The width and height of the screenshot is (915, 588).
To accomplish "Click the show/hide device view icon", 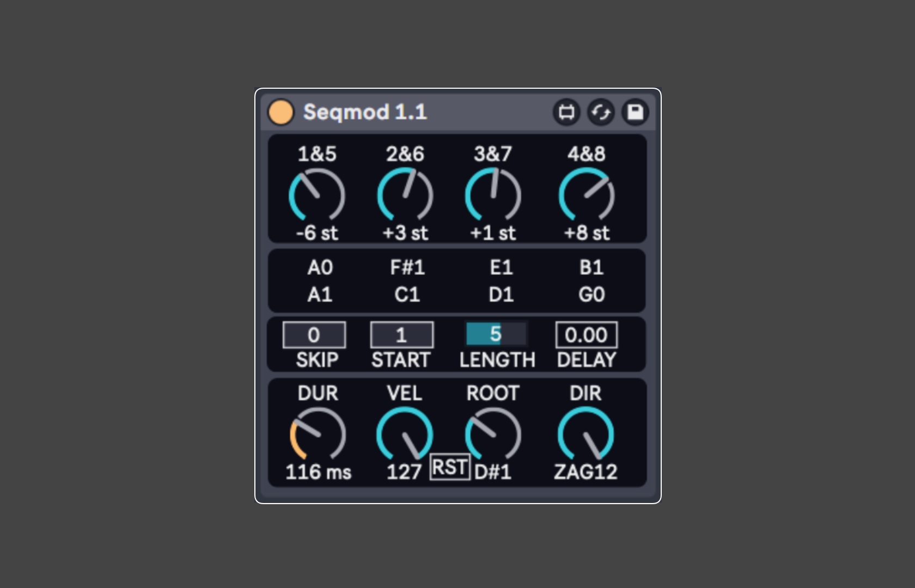I will pyautogui.click(x=566, y=112).
